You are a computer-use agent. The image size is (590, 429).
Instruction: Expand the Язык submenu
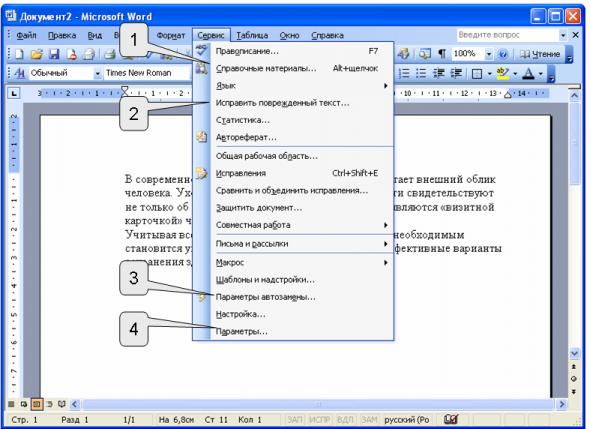pos(293,86)
